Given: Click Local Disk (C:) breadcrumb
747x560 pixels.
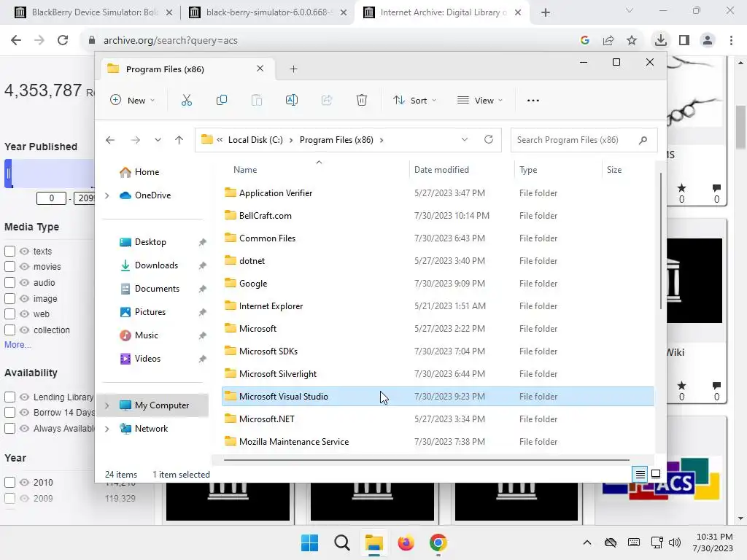Looking at the screenshot, I should coord(255,140).
